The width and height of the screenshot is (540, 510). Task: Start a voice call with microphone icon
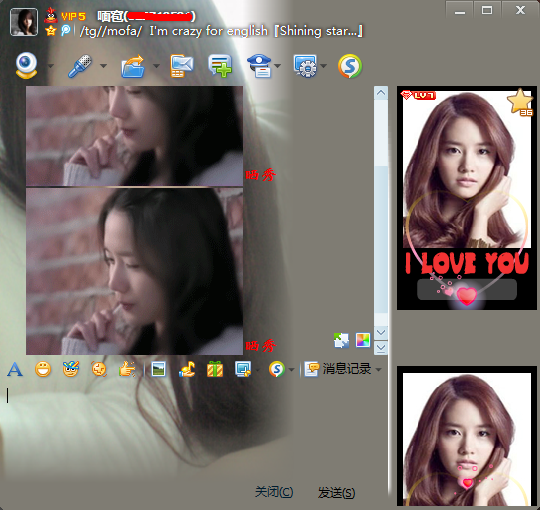80,65
